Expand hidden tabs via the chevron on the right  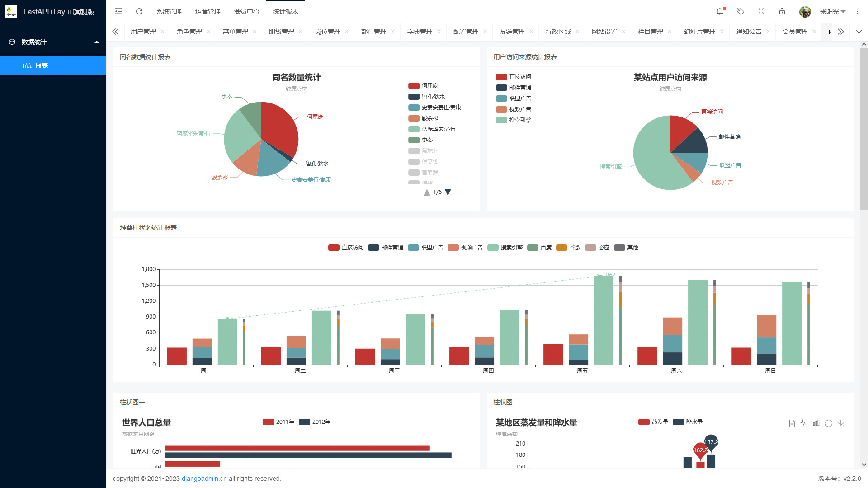pyautogui.click(x=859, y=32)
